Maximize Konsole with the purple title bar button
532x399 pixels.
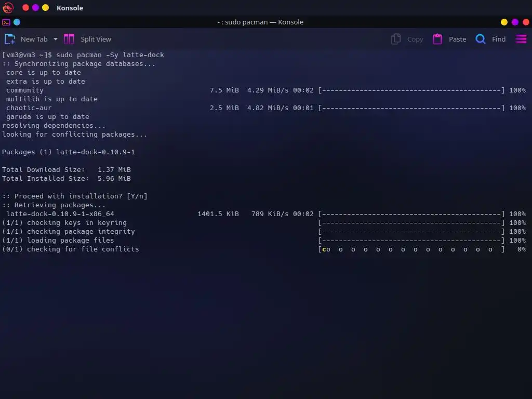pyautogui.click(x=515, y=22)
